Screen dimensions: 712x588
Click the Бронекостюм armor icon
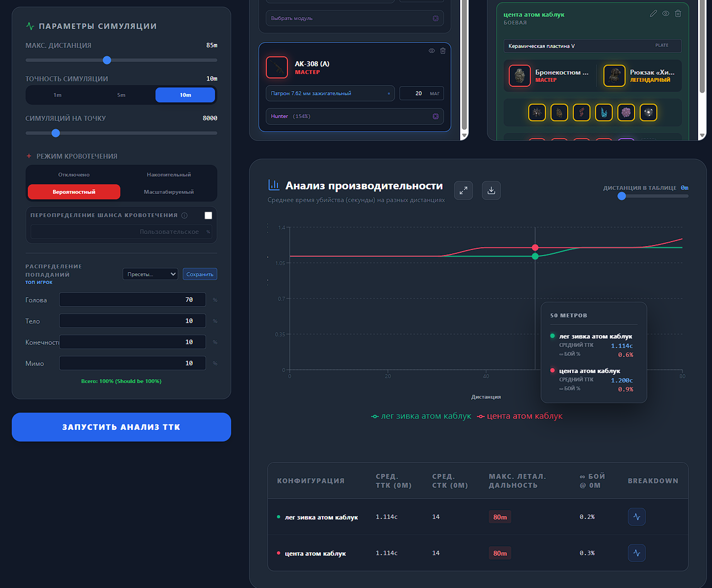520,76
